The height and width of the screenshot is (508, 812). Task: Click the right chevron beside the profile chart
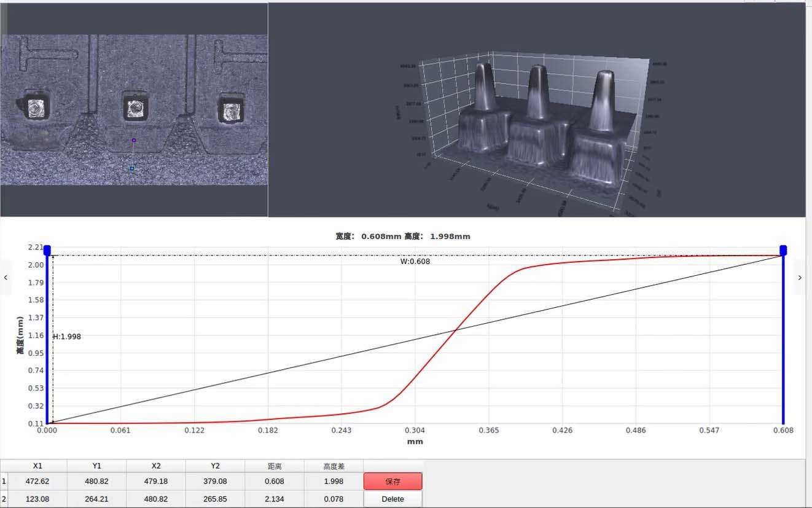coord(799,278)
